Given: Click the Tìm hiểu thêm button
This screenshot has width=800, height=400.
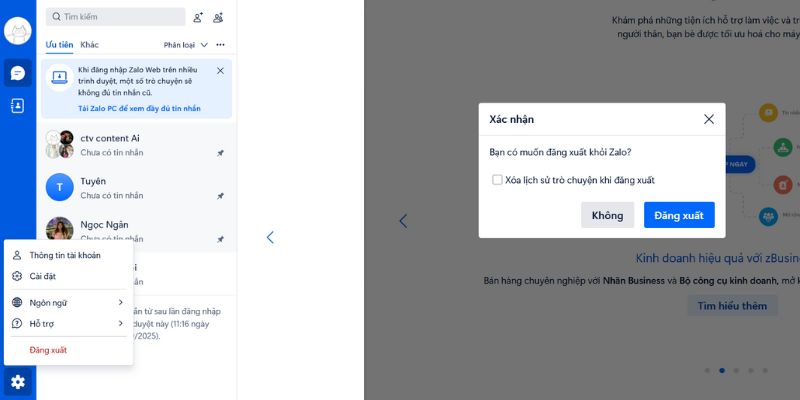Looking at the screenshot, I should (732, 306).
